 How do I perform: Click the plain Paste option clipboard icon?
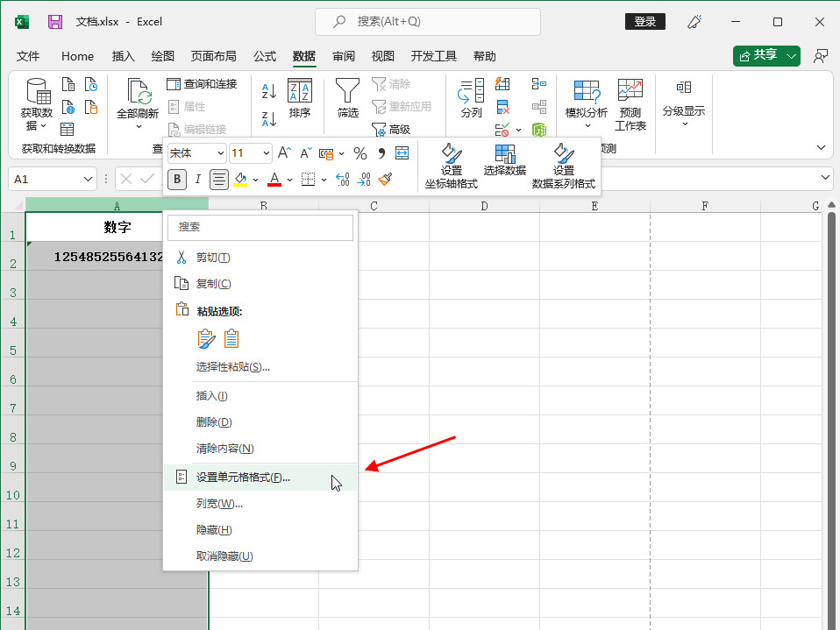tap(231, 339)
